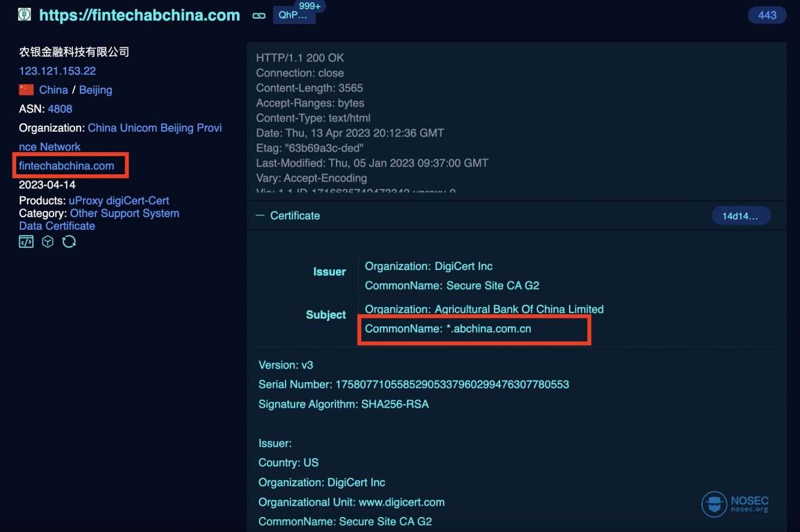Click the chain link icon after the URL

pyautogui.click(x=259, y=16)
